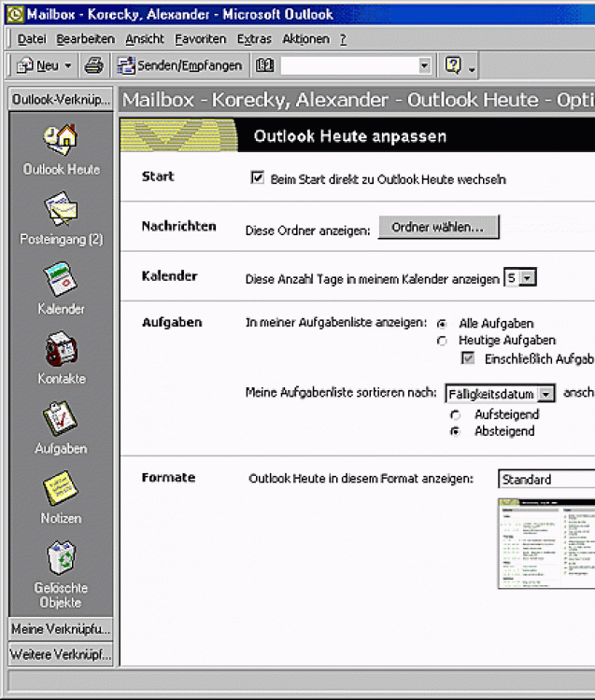Click the address book icon in toolbar
595x700 pixels.
(x=265, y=65)
